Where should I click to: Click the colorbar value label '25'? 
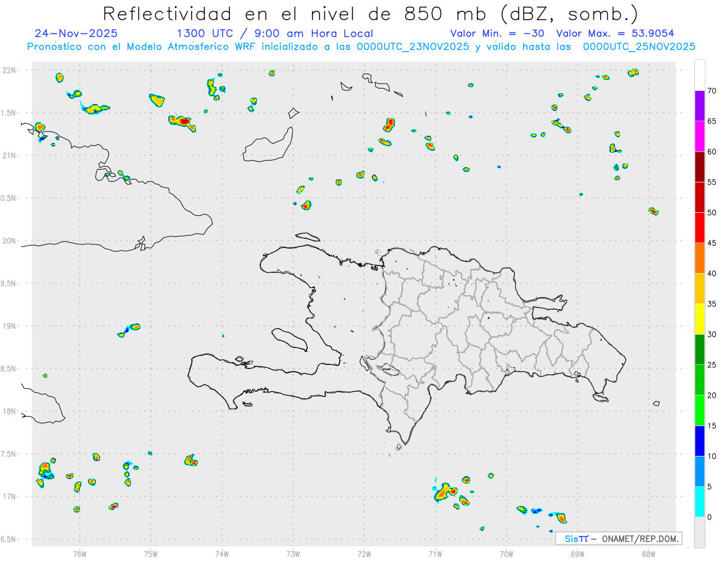pyautogui.click(x=712, y=365)
